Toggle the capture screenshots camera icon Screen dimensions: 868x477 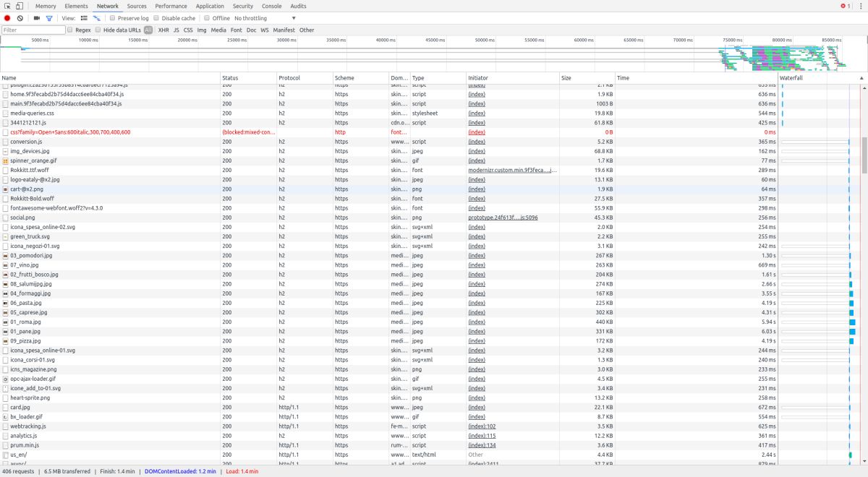(37, 18)
